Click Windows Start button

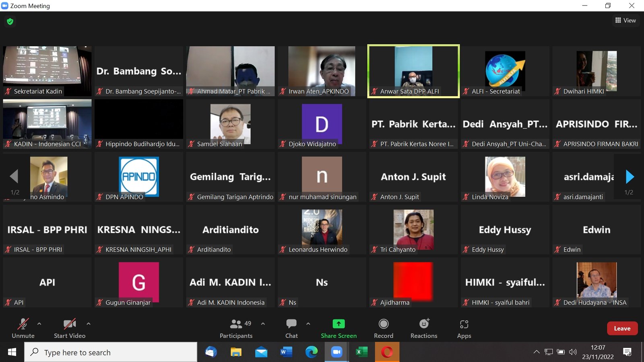point(12,352)
